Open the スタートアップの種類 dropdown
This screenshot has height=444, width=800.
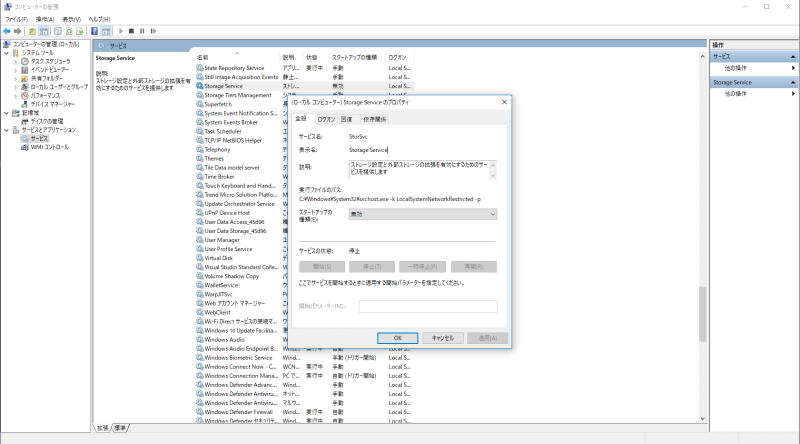[x=423, y=214]
